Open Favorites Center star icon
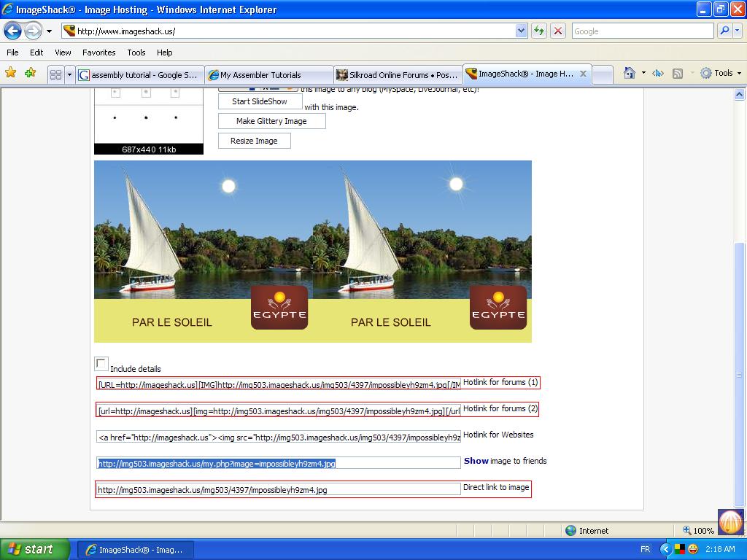The height and width of the screenshot is (560, 747). click(x=11, y=73)
